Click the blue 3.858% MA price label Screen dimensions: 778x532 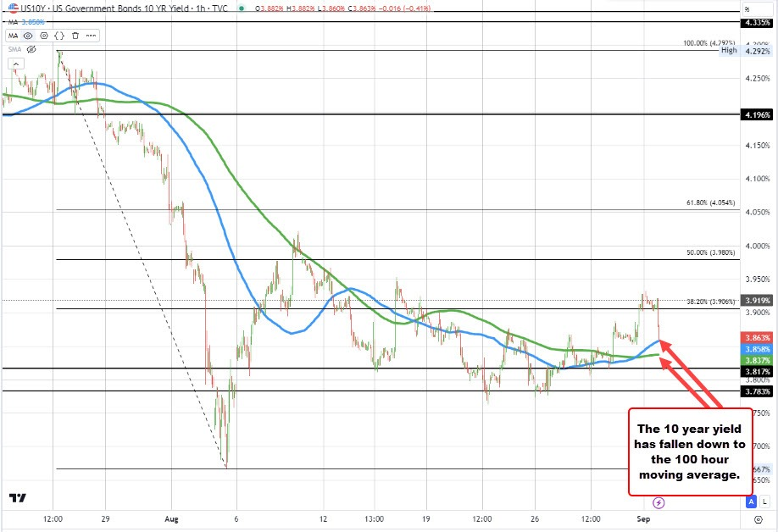(757, 349)
